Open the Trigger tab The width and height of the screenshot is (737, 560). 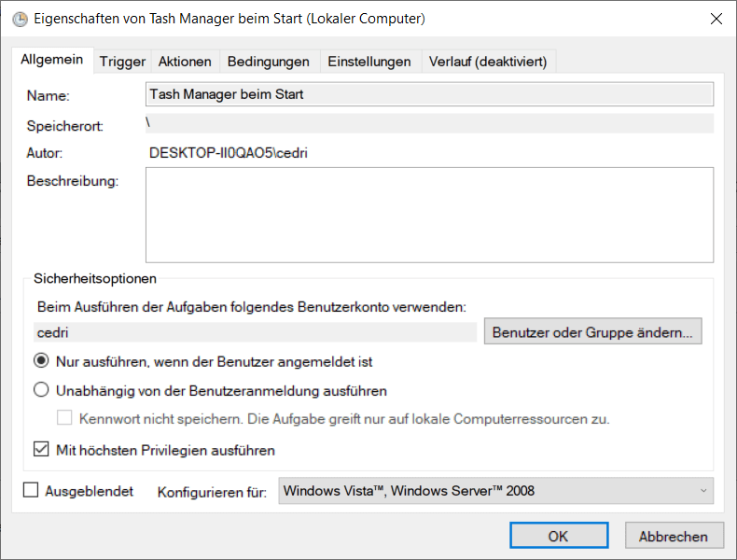(x=123, y=62)
